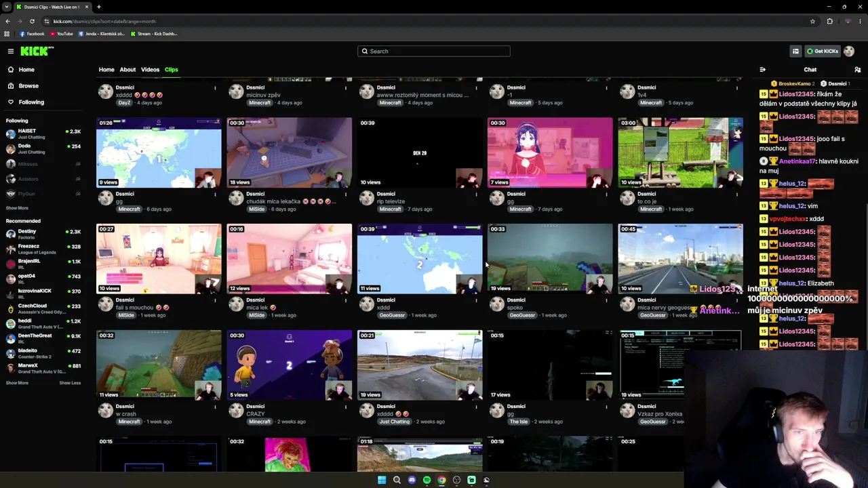Open the CzechCloud recommended channel
Viewport: 868px width, 488px height.
tap(43, 308)
